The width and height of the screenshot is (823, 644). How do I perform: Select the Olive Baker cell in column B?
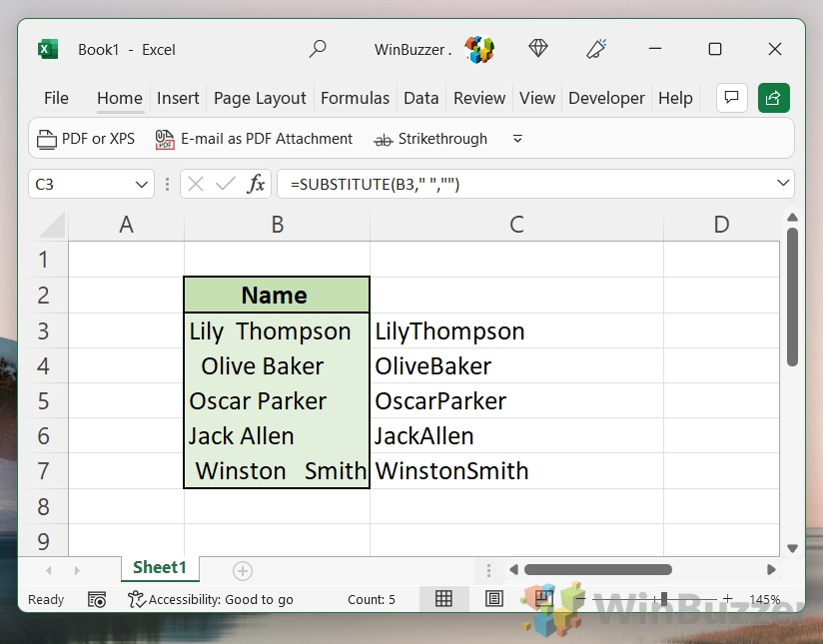tap(277, 365)
